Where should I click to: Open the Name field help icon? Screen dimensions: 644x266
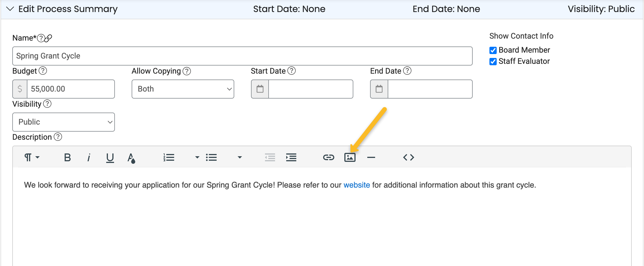[41, 38]
